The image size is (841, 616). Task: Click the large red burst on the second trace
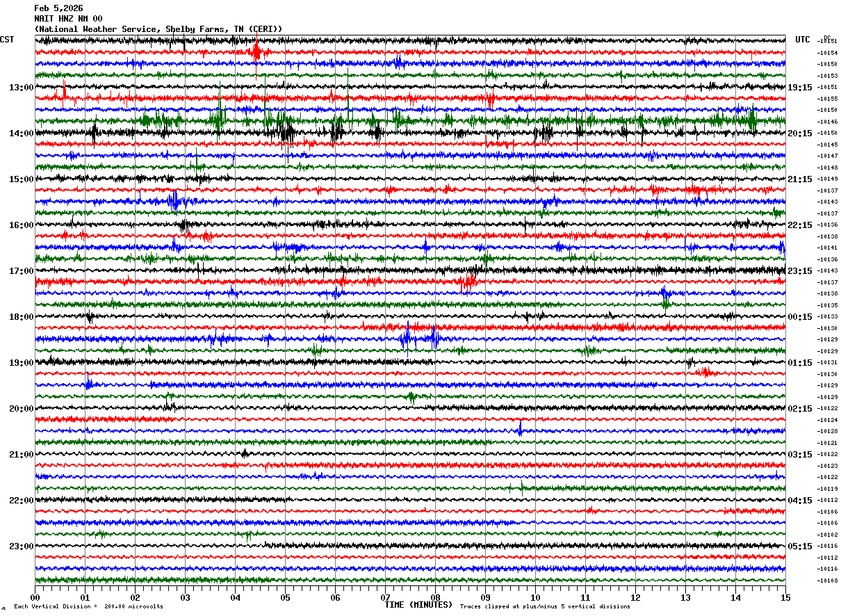click(x=256, y=52)
